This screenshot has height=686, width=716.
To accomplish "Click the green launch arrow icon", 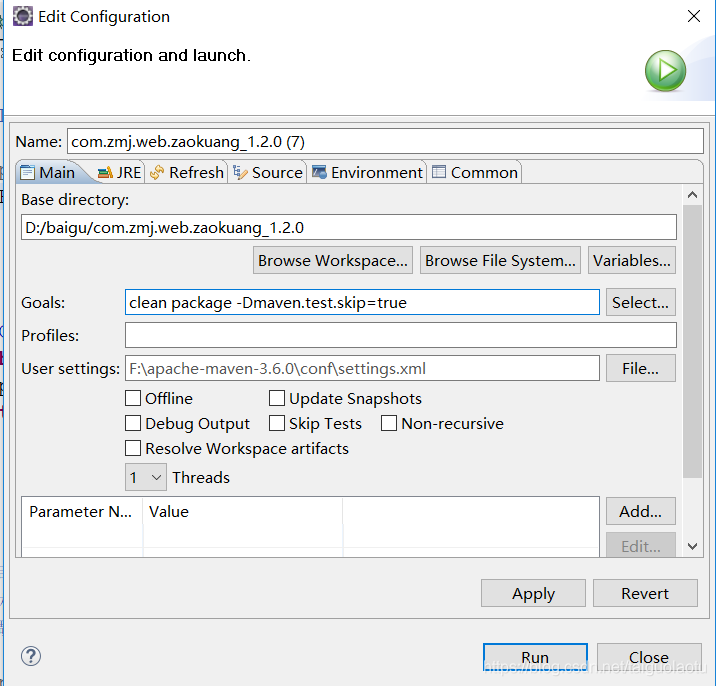I will point(665,71).
